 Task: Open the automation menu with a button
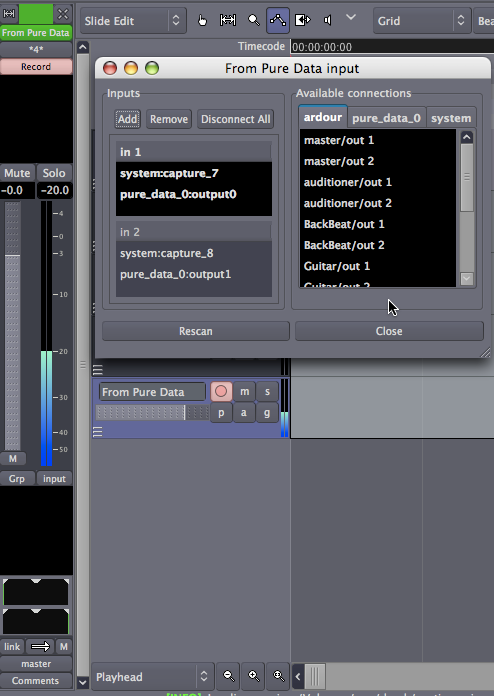tap(244, 413)
